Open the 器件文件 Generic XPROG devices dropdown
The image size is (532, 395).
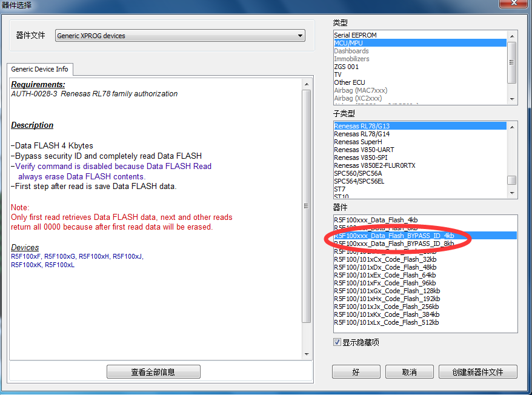[180, 36]
